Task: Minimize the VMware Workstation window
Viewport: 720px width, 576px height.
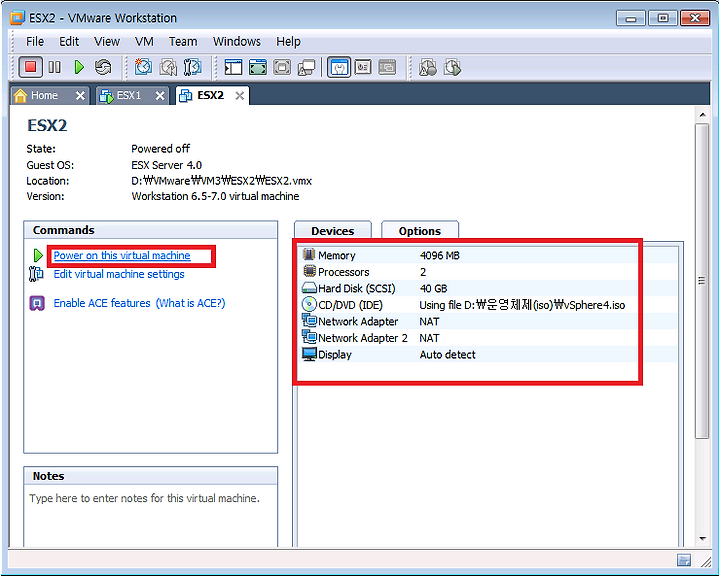Action: (x=631, y=18)
